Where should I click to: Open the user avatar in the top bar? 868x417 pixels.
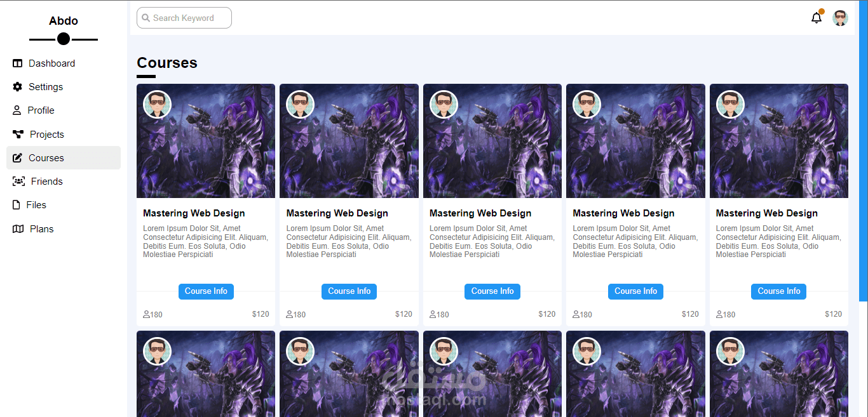coord(840,18)
